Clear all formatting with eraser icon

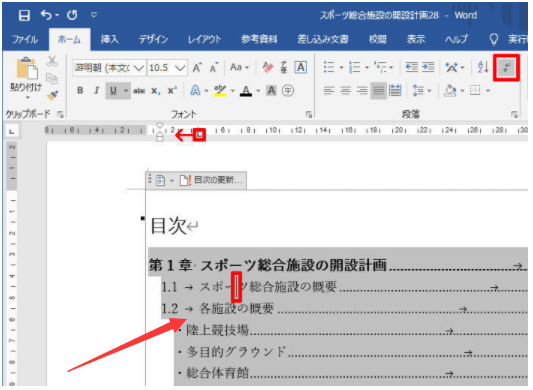(268, 67)
